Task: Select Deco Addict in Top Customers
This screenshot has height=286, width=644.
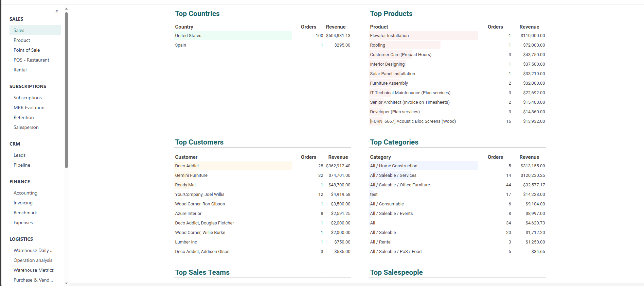Action: tap(187, 166)
